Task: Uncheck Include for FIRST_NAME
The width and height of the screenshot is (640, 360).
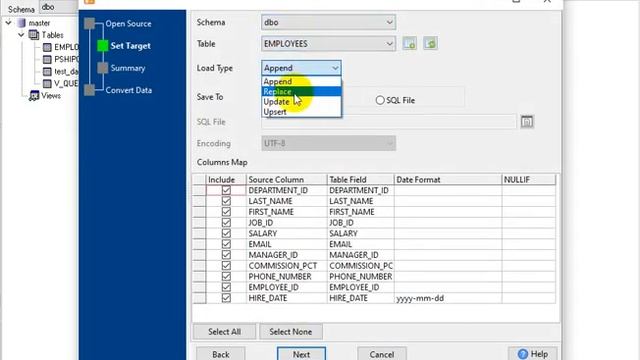Action: coord(226,212)
